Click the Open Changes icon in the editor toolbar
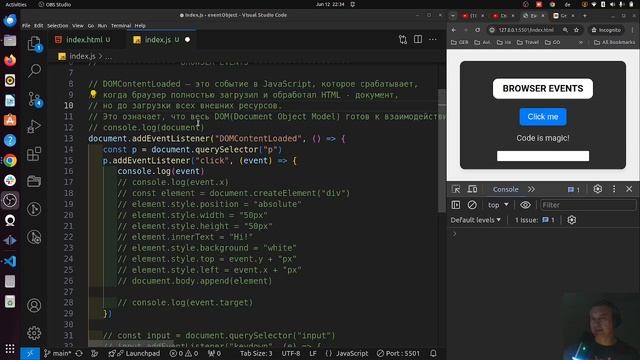This screenshot has height=360, width=640. point(403,39)
